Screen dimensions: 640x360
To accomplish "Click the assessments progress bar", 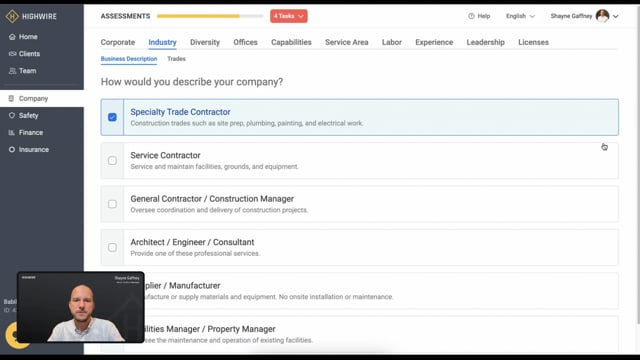I will 210,16.
